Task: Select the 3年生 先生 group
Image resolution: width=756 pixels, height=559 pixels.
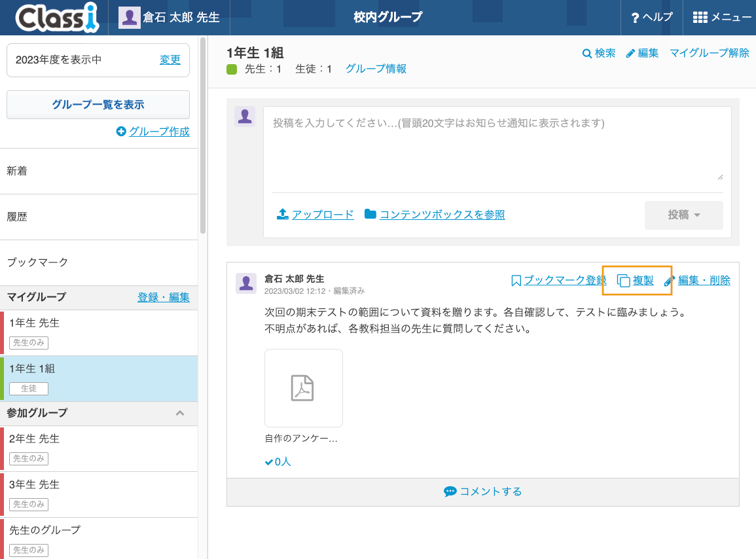Action: 99,494
